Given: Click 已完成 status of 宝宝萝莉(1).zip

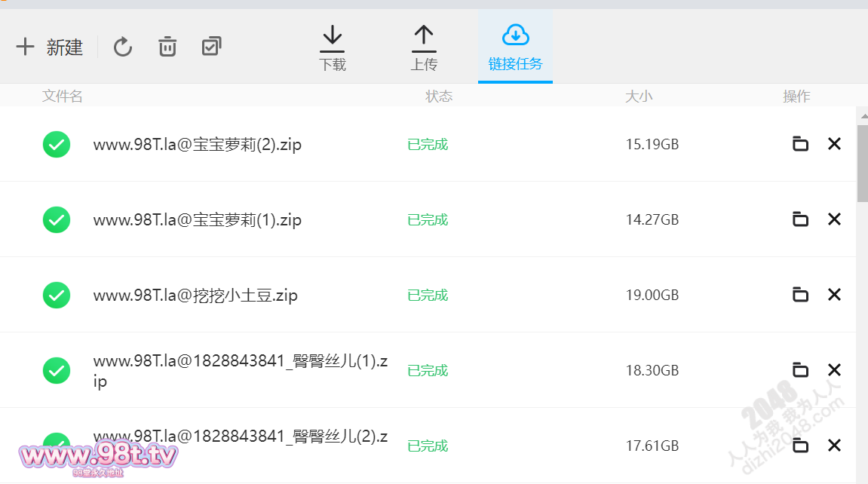Looking at the screenshot, I should click(x=428, y=219).
